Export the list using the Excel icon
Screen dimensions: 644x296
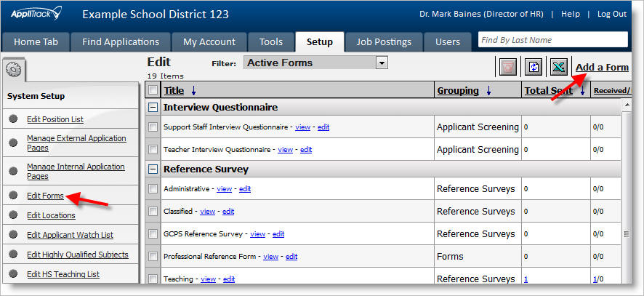[559, 67]
